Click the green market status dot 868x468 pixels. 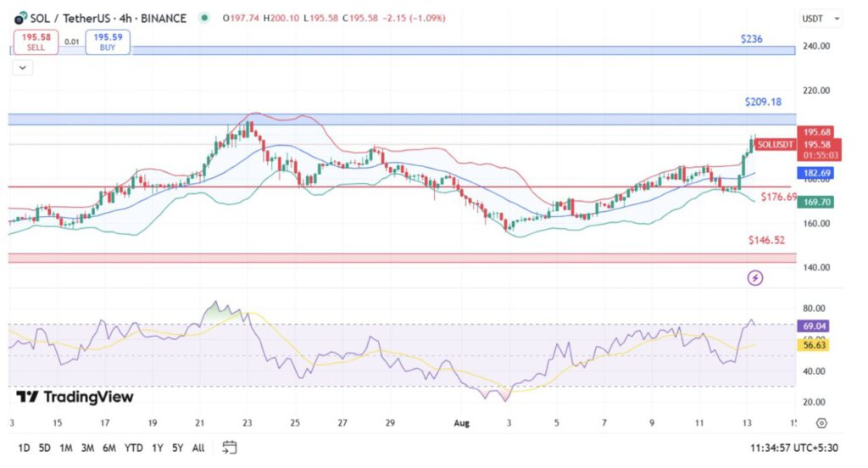pos(205,18)
